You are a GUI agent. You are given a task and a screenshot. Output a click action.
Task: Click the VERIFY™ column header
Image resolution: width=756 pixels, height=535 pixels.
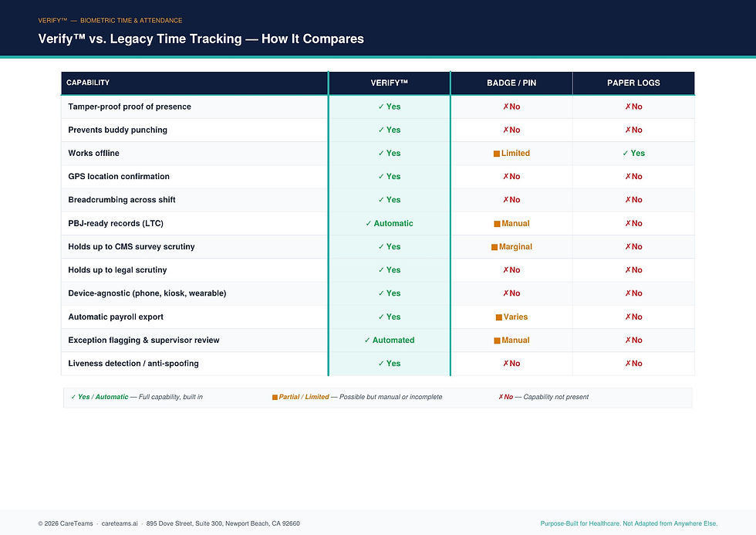point(389,83)
